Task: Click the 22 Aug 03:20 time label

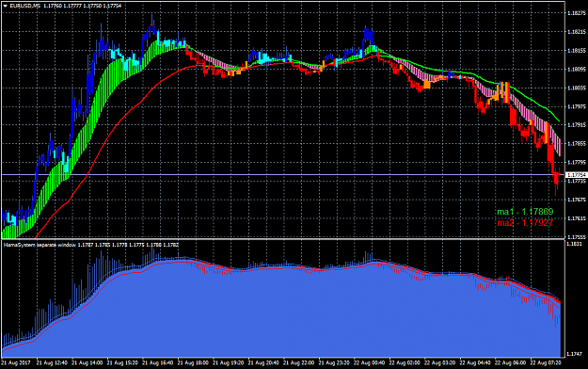Action: (440, 363)
